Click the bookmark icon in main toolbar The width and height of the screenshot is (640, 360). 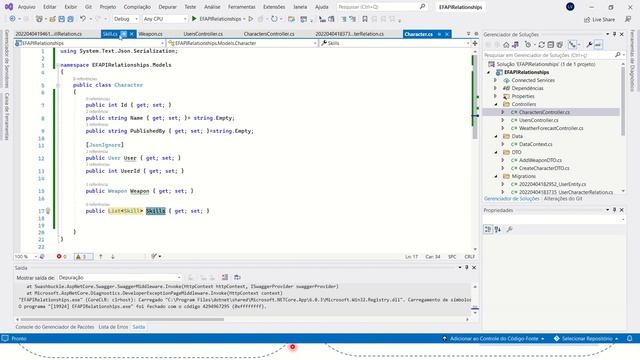365,19
